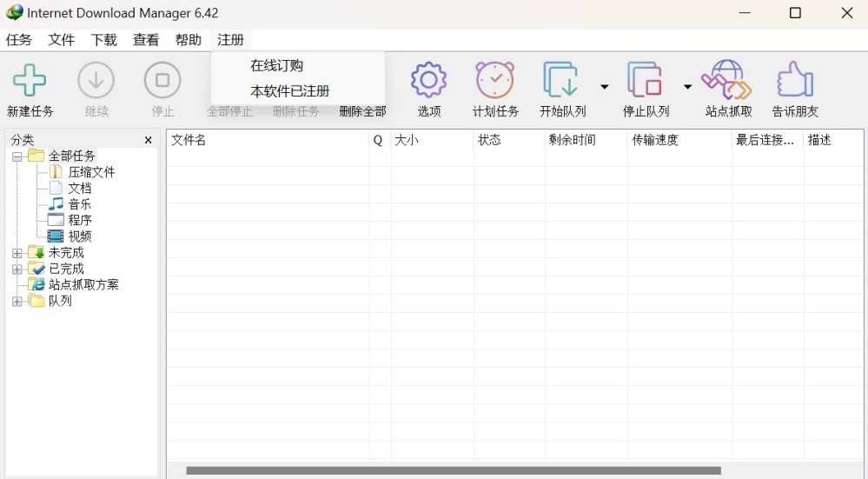Launch 站点抓取 site grabber icon

(x=727, y=80)
